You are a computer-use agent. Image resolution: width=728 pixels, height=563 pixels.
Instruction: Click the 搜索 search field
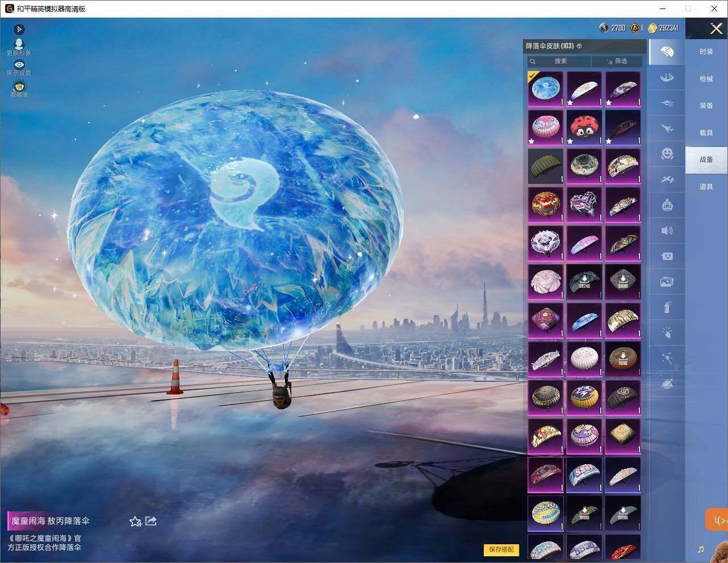tap(559, 61)
